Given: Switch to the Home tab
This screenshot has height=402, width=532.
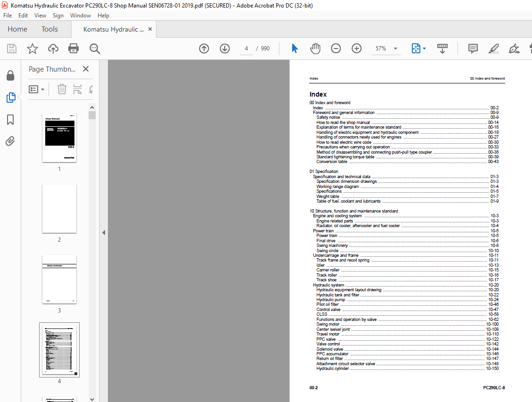Looking at the screenshot, I should (17, 29).
